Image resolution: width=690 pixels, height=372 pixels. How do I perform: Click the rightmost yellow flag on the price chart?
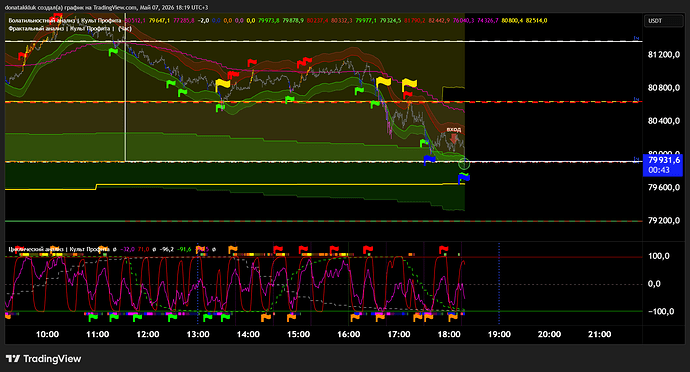(409, 84)
